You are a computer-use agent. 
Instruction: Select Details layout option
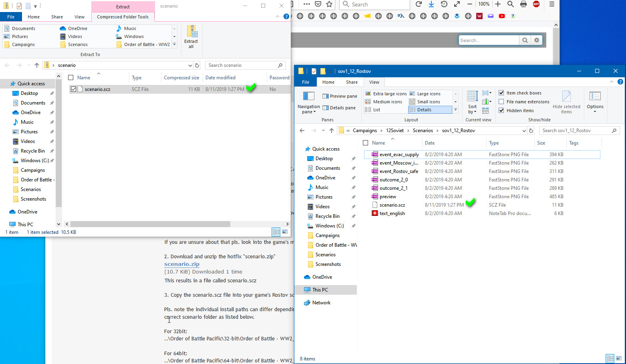pos(430,110)
